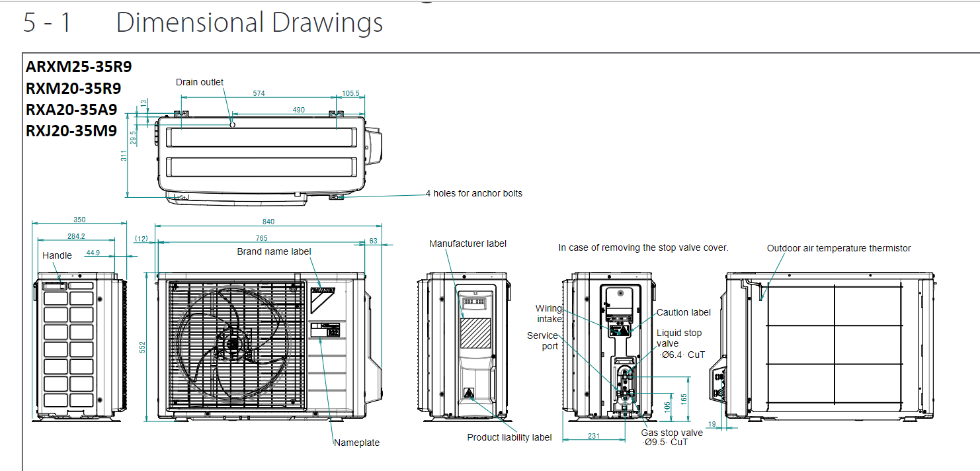The height and width of the screenshot is (471, 980).
Task: Click the warning triangle on product liability label
Action: tap(468, 393)
